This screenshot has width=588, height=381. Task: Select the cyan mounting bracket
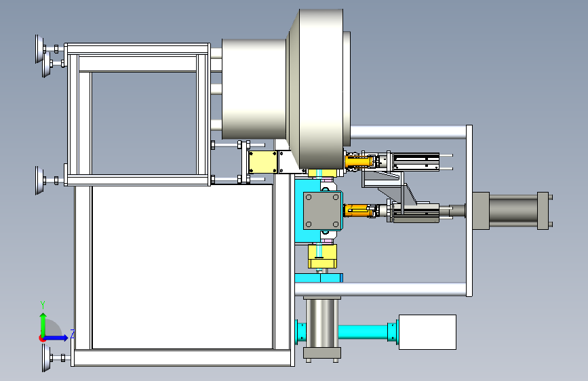(309, 212)
